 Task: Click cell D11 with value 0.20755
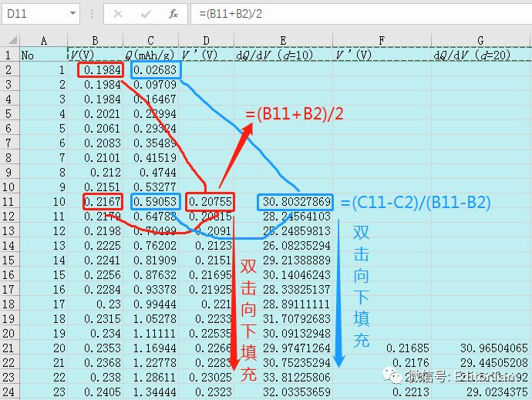click(207, 202)
